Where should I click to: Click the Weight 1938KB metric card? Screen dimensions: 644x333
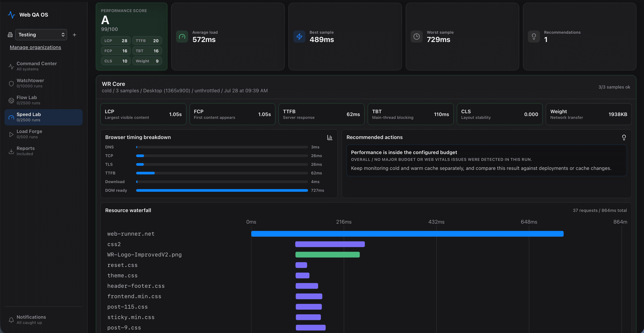[x=589, y=114]
